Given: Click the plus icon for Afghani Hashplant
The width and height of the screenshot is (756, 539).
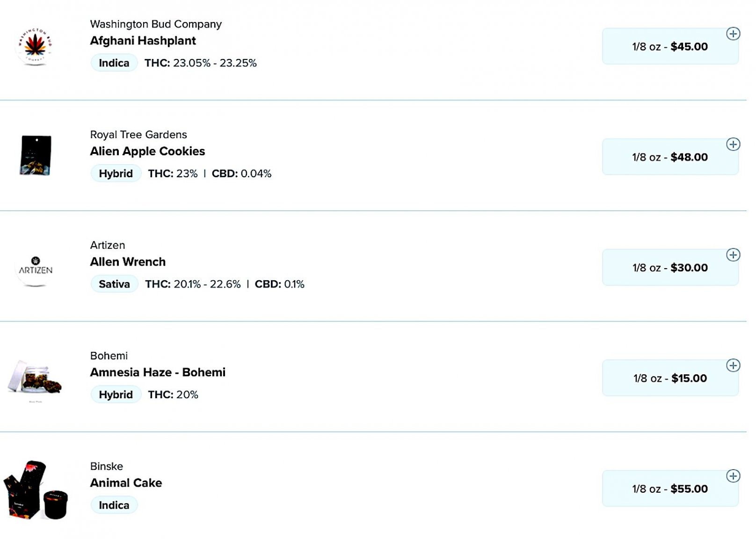Looking at the screenshot, I should click(733, 34).
